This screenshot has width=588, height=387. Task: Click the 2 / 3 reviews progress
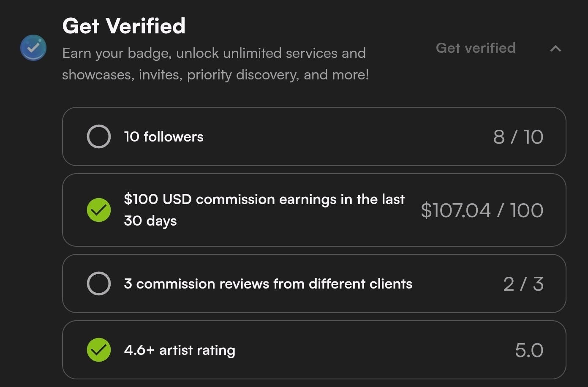pyautogui.click(x=523, y=284)
